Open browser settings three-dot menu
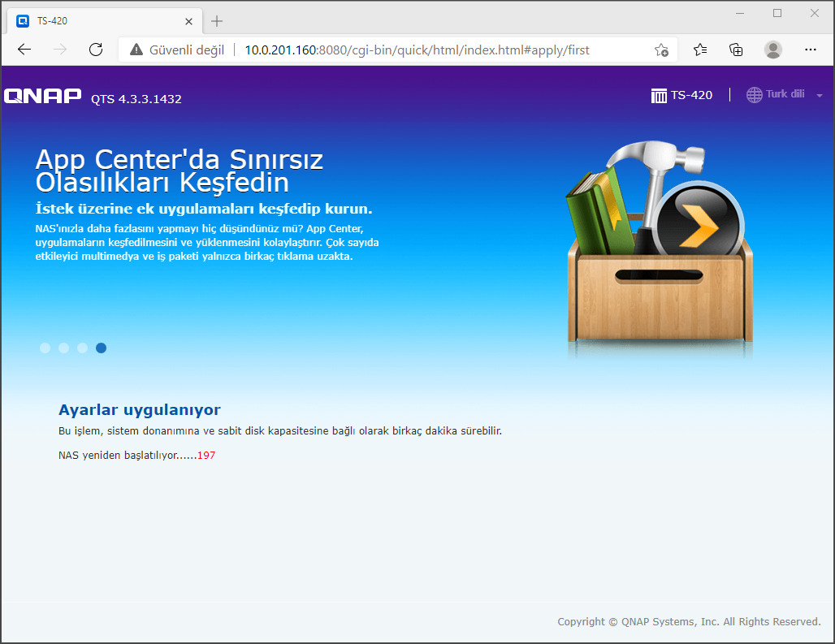The width and height of the screenshot is (835, 644). [810, 50]
